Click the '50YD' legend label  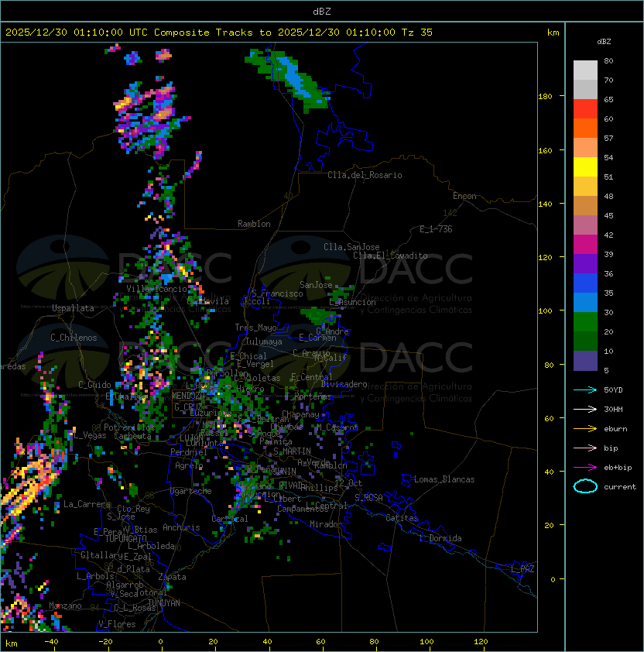coord(613,389)
